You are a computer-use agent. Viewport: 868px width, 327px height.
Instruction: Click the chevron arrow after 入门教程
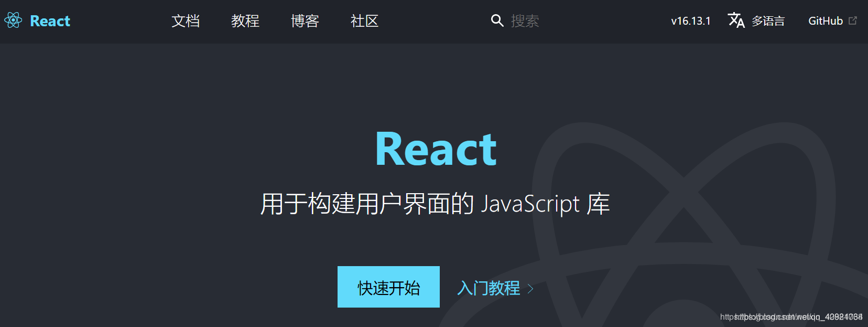[x=530, y=289]
